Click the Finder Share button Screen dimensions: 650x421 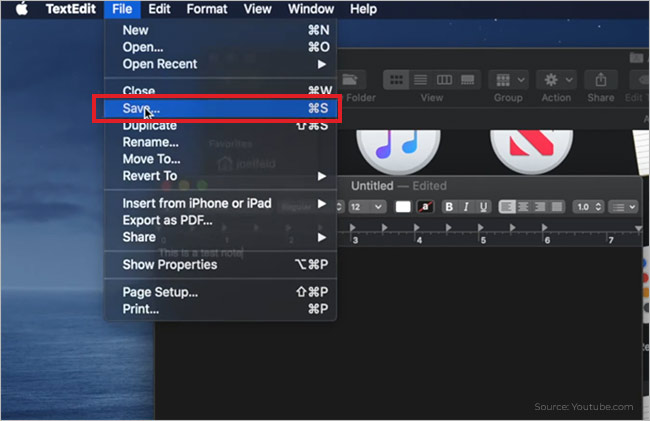tap(601, 80)
